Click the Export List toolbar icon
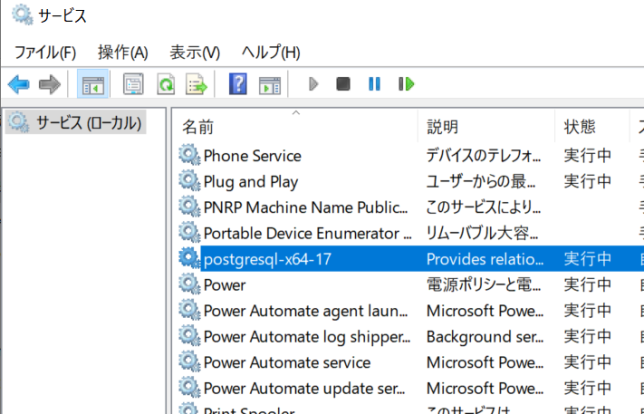Viewport: 644px width, 414px height. [x=197, y=84]
